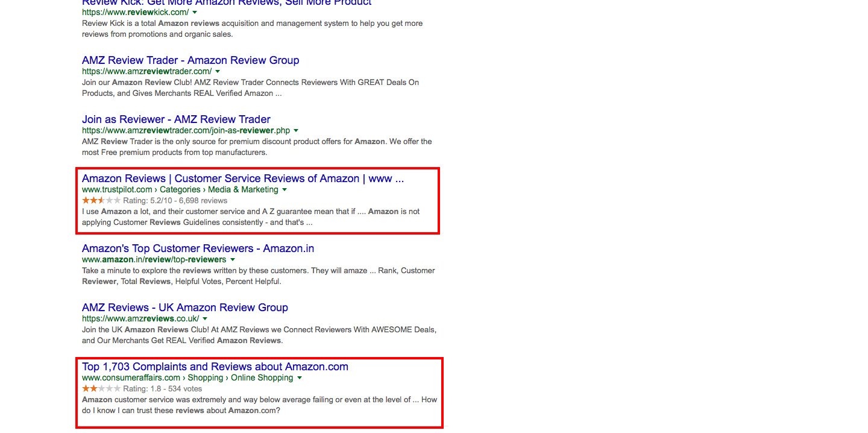
Task: Click 'Rating: 1.8 - 534 votes' text
Action: 163,388
